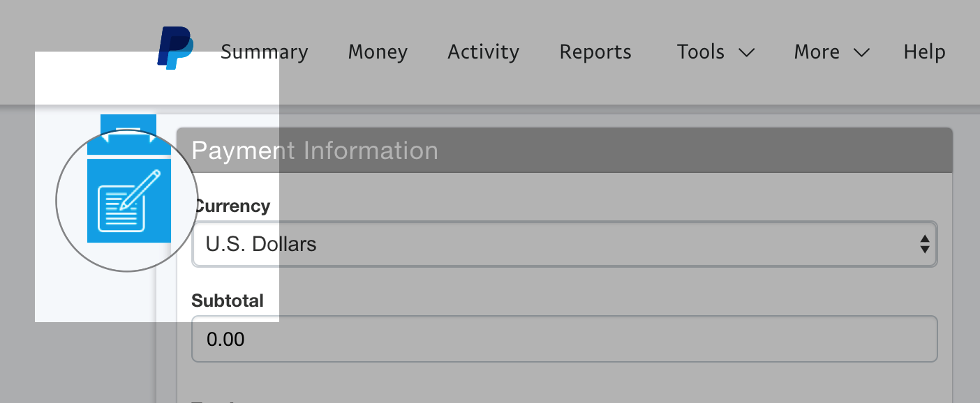This screenshot has width=980, height=403.
Task: Go to the Summary tab
Action: (264, 52)
